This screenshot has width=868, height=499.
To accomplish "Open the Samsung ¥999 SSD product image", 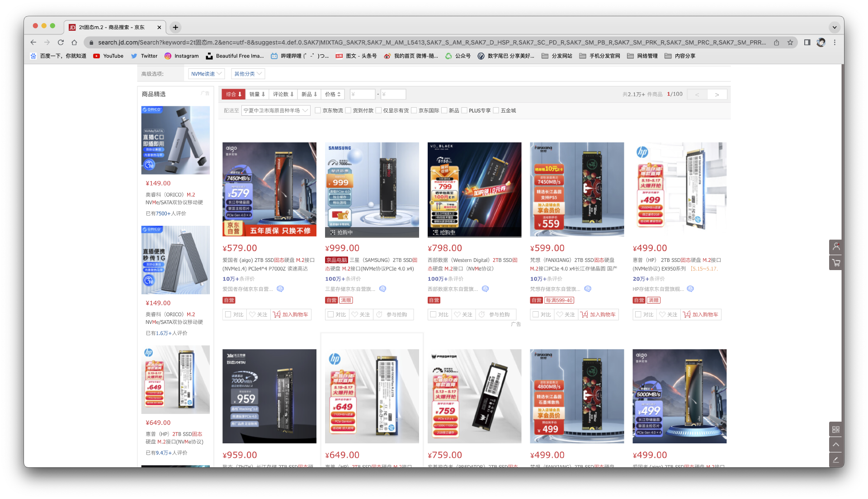I will 372,190.
